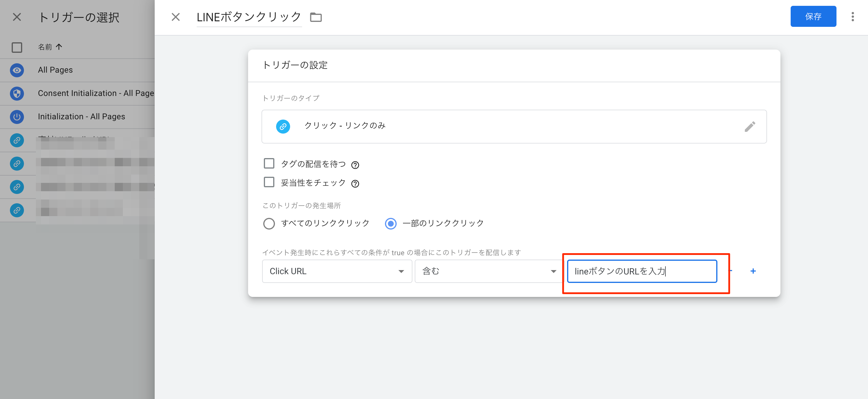Open the three-dot more options menu
This screenshot has width=868, height=399.
click(853, 17)
